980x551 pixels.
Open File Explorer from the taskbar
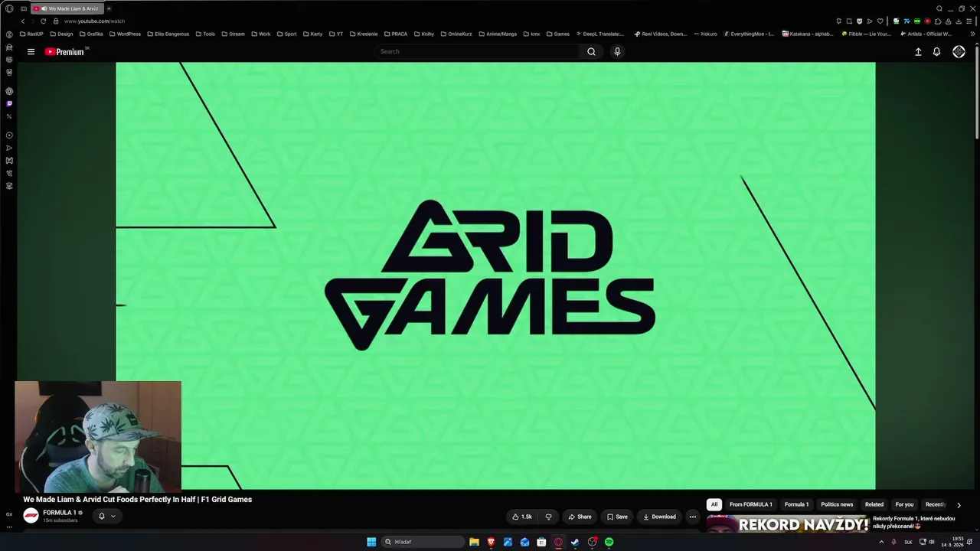coord(474,542)
